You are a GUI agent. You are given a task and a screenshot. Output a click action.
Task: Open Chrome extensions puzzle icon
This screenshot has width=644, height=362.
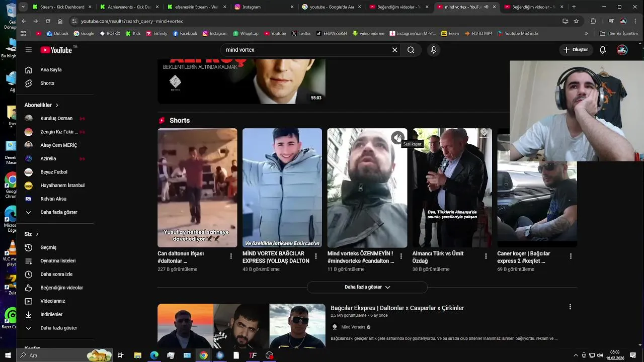point(593,21)
